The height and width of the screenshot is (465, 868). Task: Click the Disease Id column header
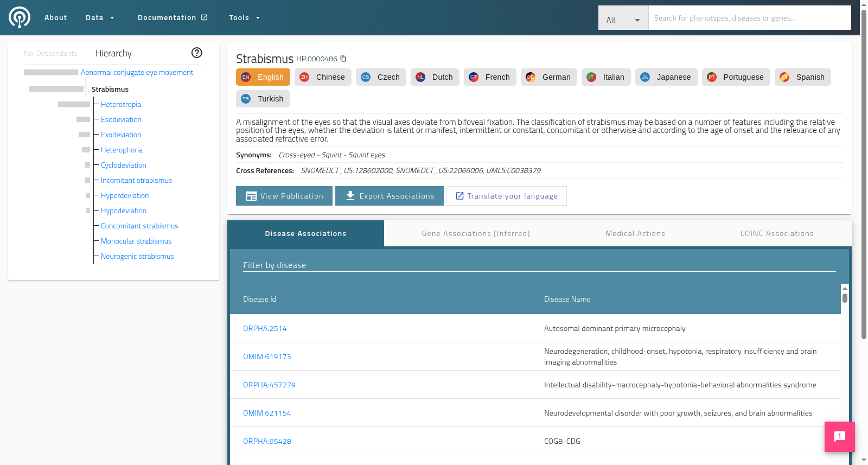point(259,299)
